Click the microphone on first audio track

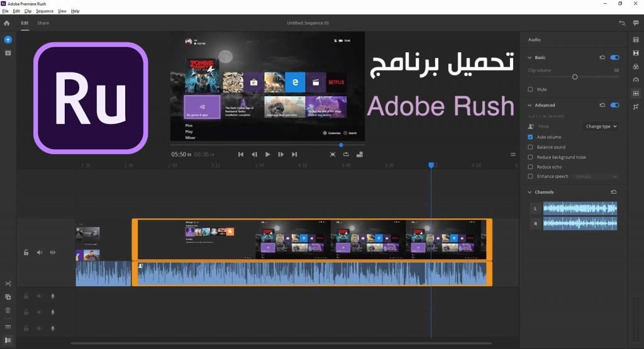point(53,296)
